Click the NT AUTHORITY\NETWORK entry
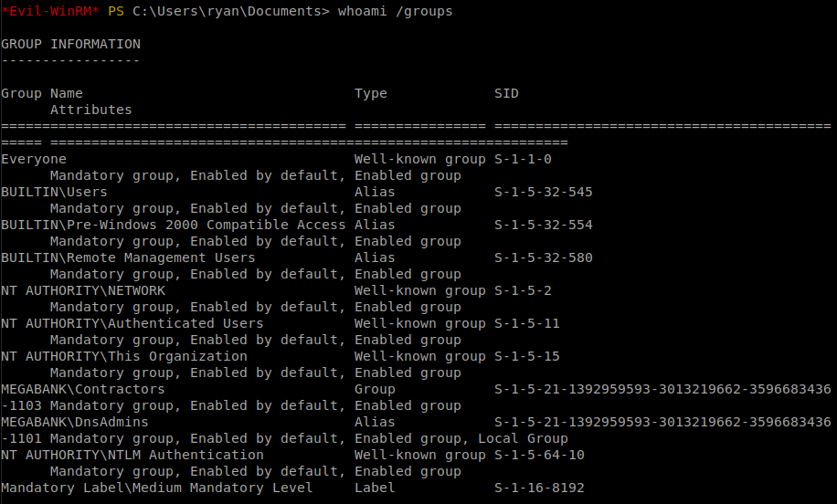This screenshot has height=504, width=837. click(83, 290)
